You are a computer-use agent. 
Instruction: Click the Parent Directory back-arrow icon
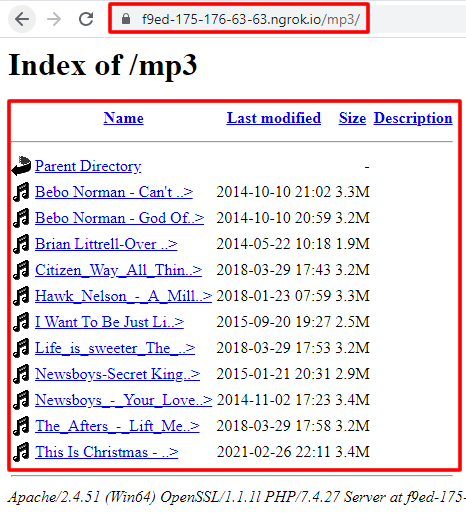tap(21, 165)
